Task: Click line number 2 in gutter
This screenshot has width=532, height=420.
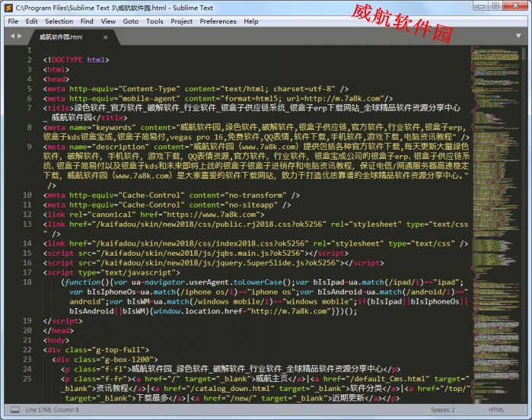Action: click(29, 59)
